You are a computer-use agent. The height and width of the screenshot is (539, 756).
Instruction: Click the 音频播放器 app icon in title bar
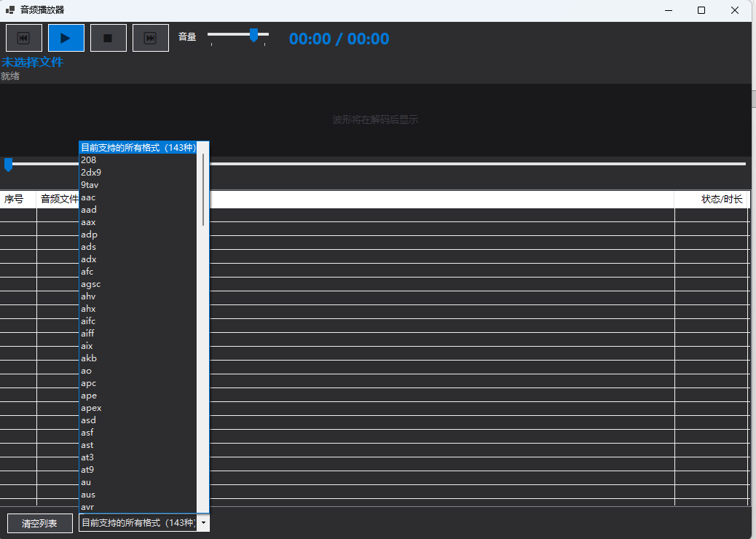pos(10,10)
